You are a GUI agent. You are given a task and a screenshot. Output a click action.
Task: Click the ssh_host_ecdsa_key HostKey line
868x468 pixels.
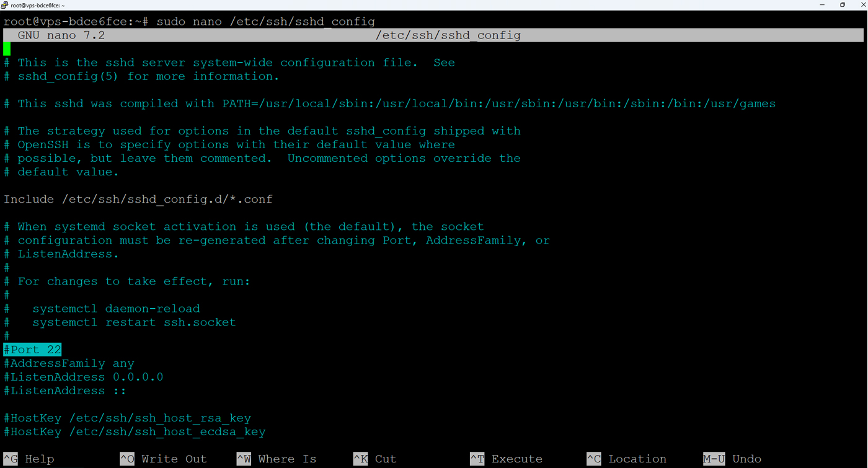click(135, 431)
